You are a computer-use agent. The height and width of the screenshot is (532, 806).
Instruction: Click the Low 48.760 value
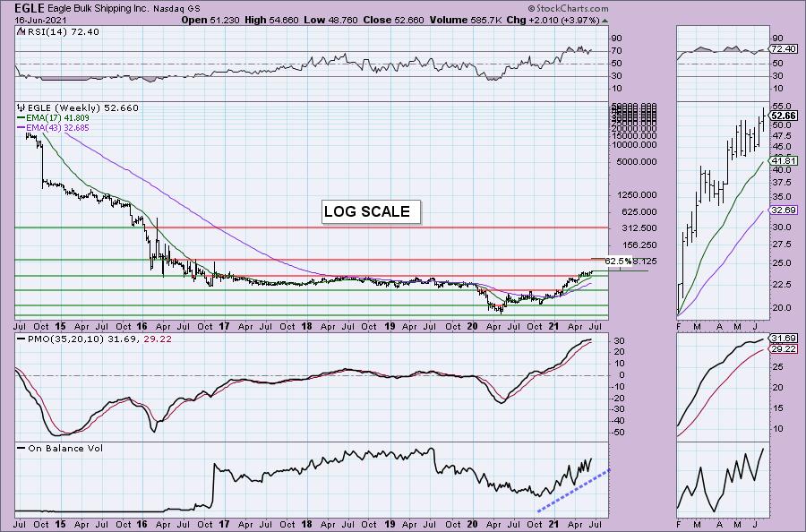pos(331,20)
